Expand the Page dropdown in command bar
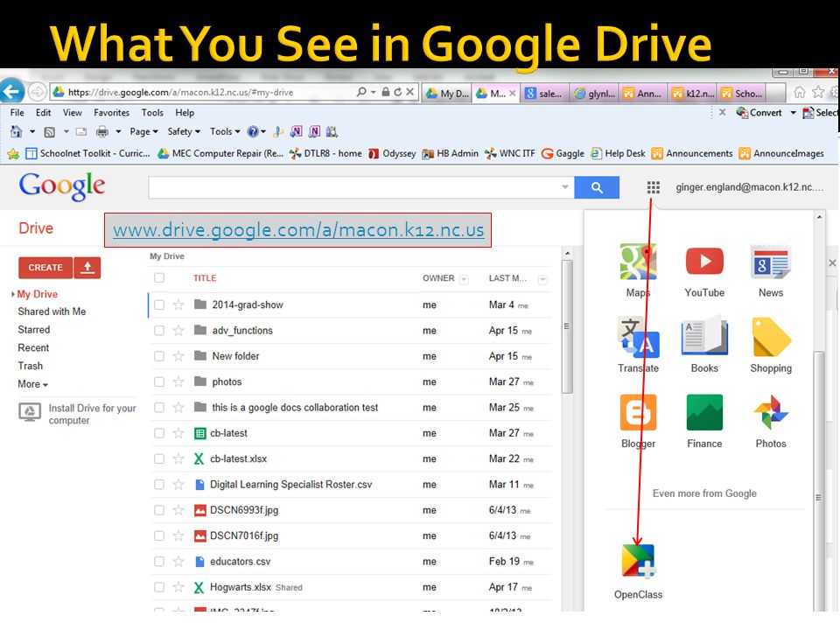 click(143, 132)
